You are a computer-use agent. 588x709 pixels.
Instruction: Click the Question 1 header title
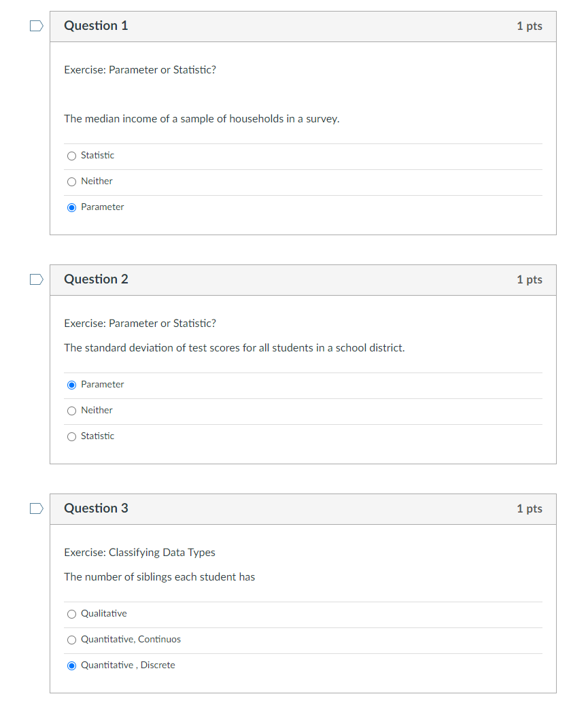pyautogui.click(x=96, y=26)
